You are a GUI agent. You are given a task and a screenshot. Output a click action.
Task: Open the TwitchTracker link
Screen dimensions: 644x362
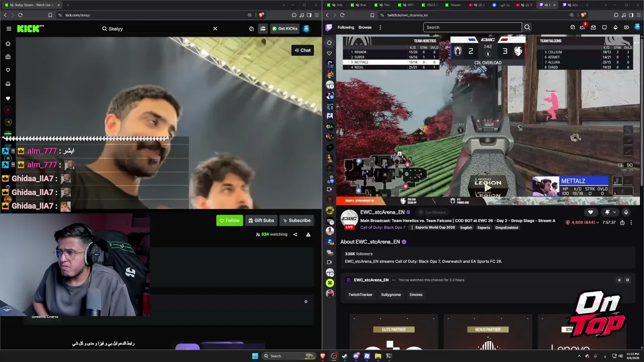pyautogui.click(x=360, y=295)
